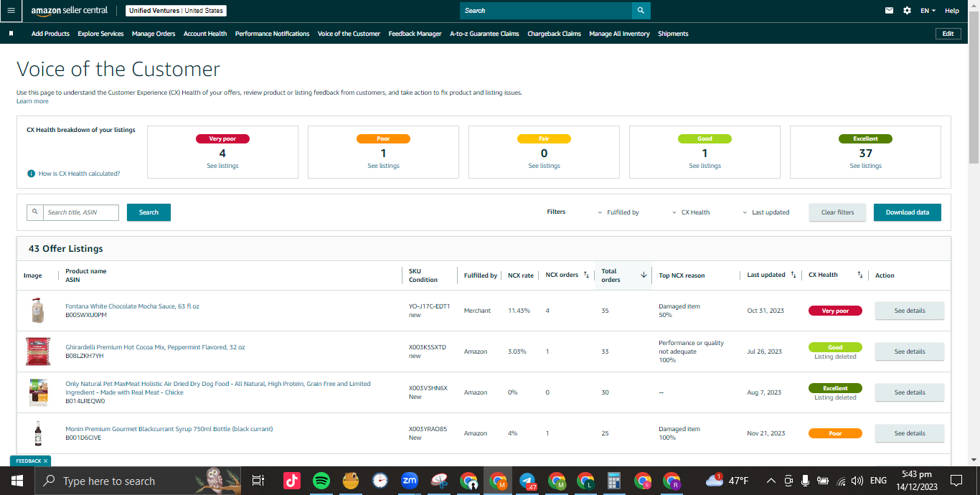See details for Monin Blackcurrant Syrup
The image size is (980, 495).
pos(909,433)
